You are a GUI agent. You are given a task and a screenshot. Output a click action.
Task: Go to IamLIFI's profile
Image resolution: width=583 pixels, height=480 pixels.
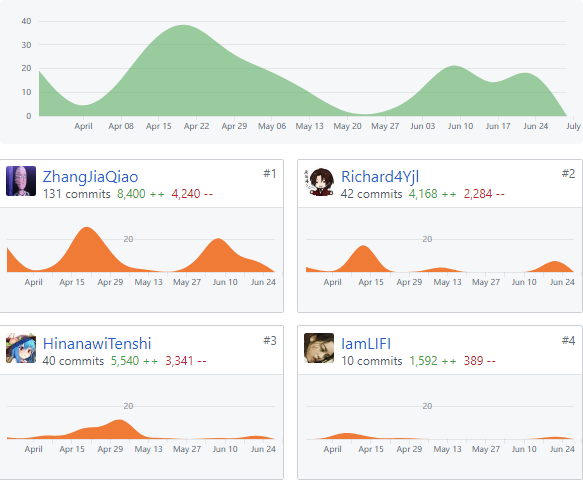(x=366, y=344)
